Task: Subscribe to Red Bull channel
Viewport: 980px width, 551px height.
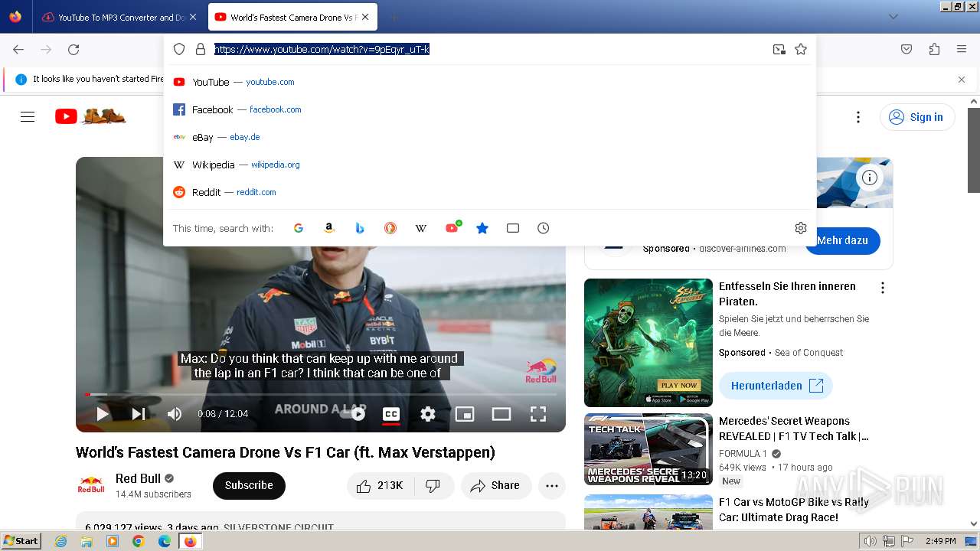Action: 249,486
